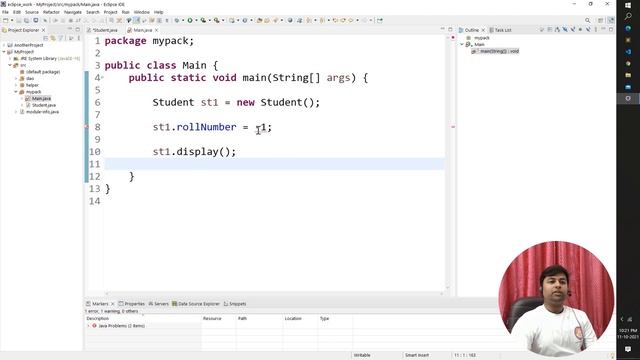Viewport: 640px width, 360px height.
Task: Click the Description column header in Markers
Action: (x=143, y=318)
